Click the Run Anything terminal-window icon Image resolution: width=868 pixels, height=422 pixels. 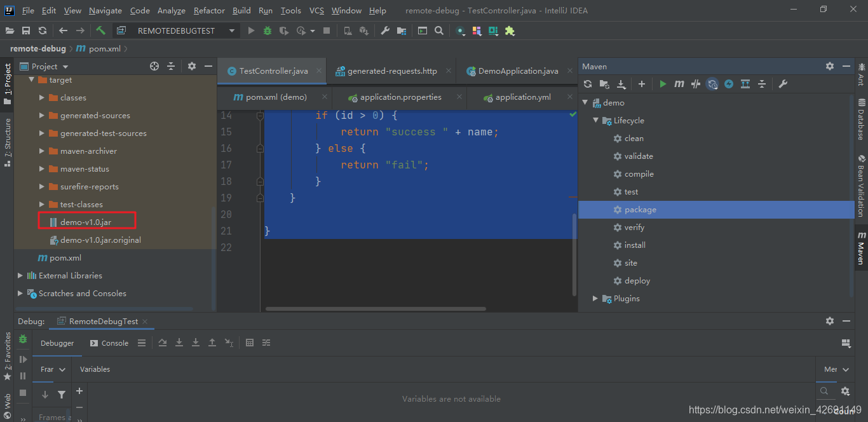pos(423,31)
